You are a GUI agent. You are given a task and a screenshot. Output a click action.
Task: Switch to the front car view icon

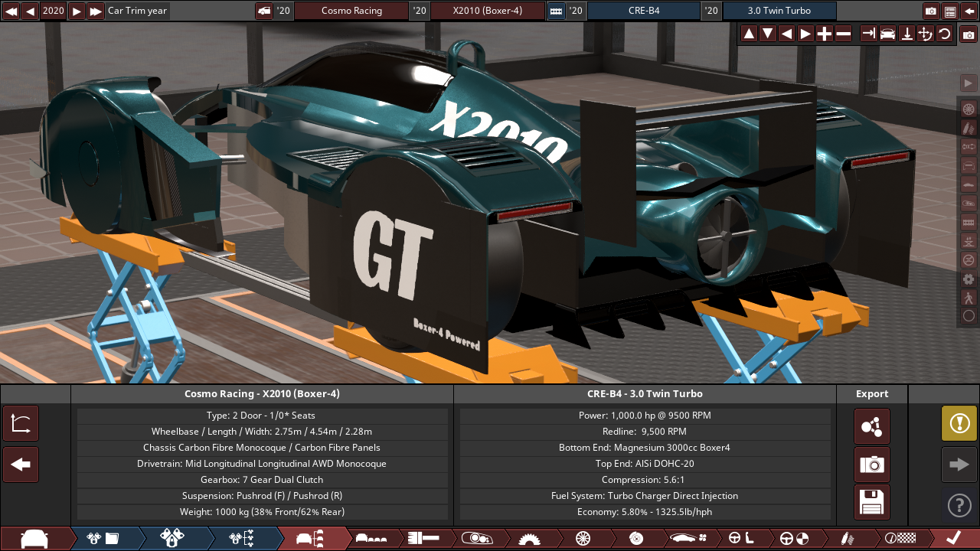click(888, 34)
